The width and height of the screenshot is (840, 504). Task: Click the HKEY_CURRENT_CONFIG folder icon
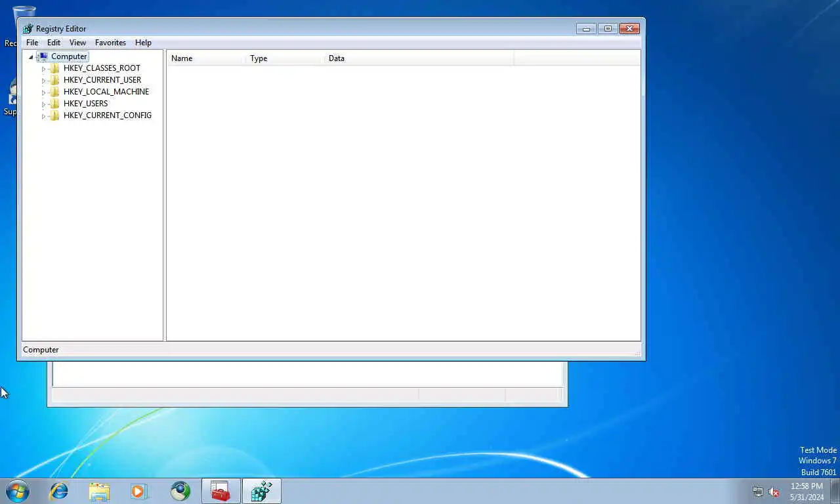tap(54, 115)
